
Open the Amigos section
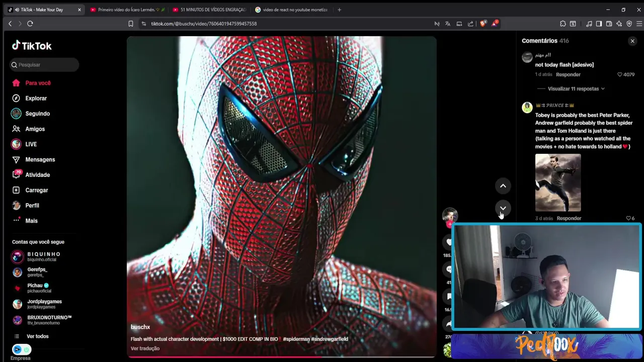click(x=28, y=129)
